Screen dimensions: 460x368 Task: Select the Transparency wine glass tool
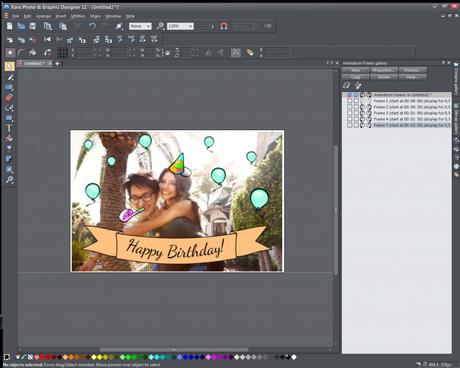click(x=9, y=149)
